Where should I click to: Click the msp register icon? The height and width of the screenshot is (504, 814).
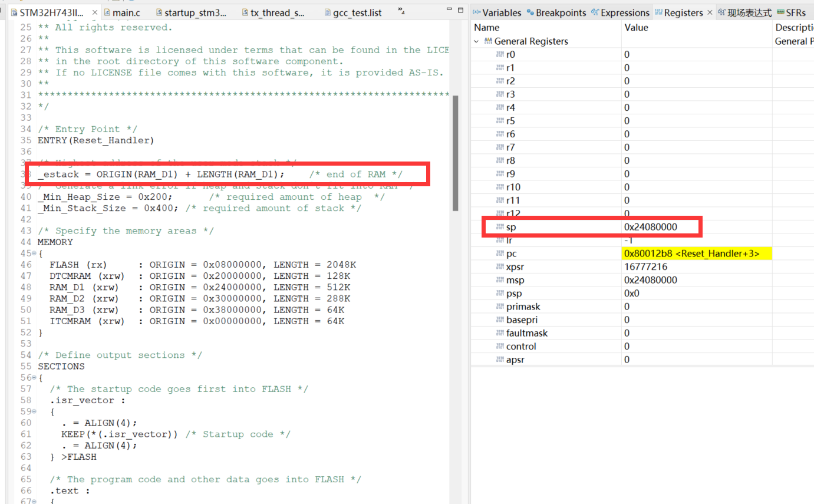pyautogui.click(x=500, y=280)
